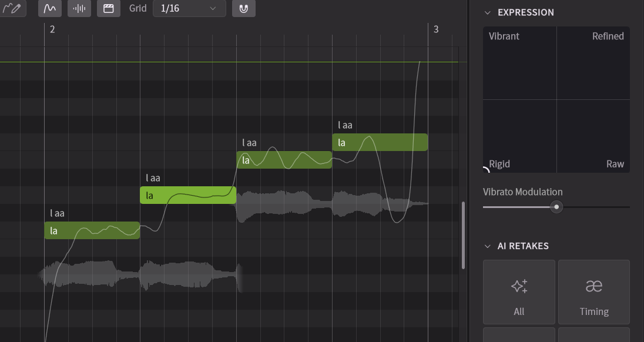This screenshot has width=644, height=342.
Task: Click the Grid label
Action: point(137,8)
